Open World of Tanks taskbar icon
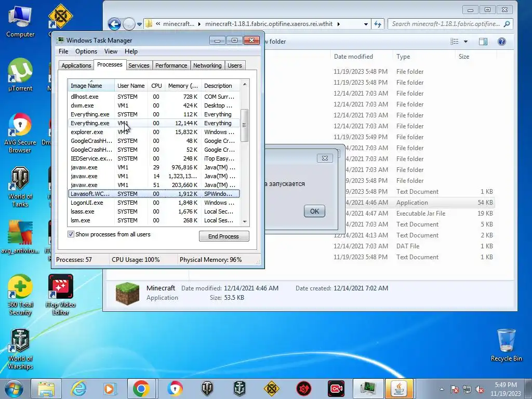 click(x=207, y=389)
